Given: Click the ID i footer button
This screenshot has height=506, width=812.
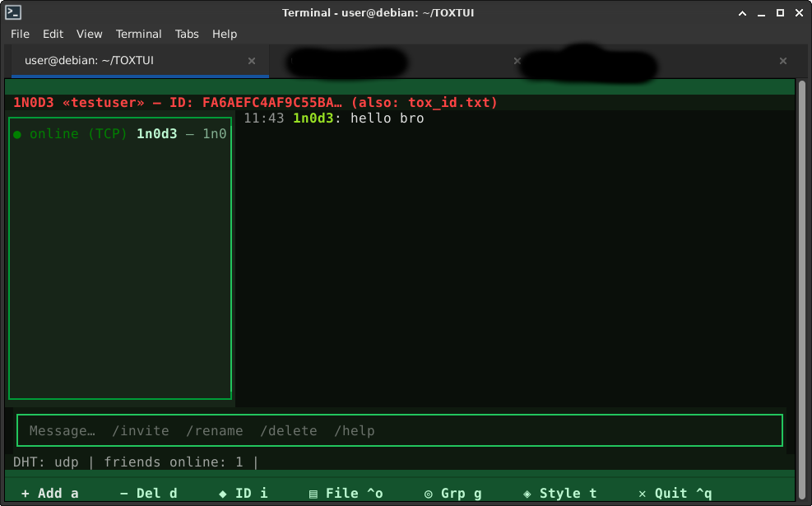Looking at the screenshot, I should click(244, 494).
